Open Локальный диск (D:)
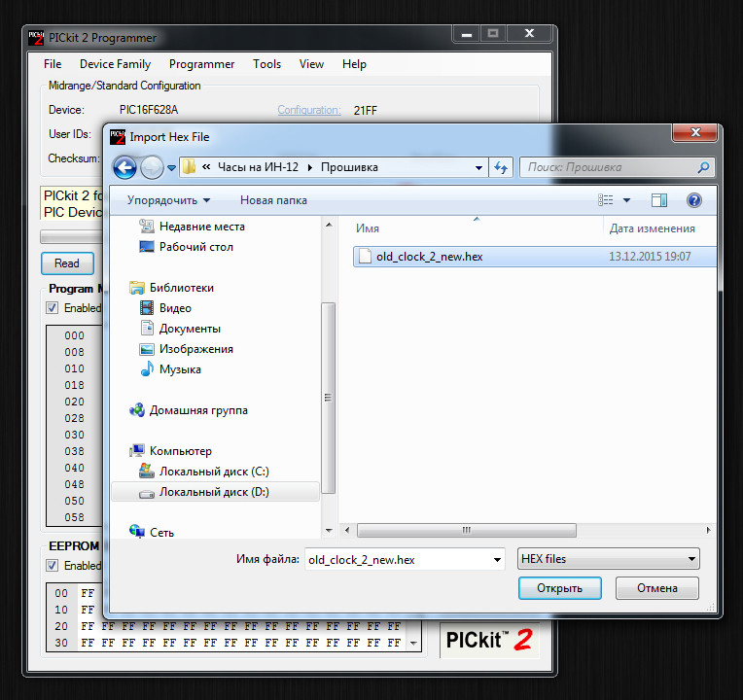 click(x=214, y=492)
